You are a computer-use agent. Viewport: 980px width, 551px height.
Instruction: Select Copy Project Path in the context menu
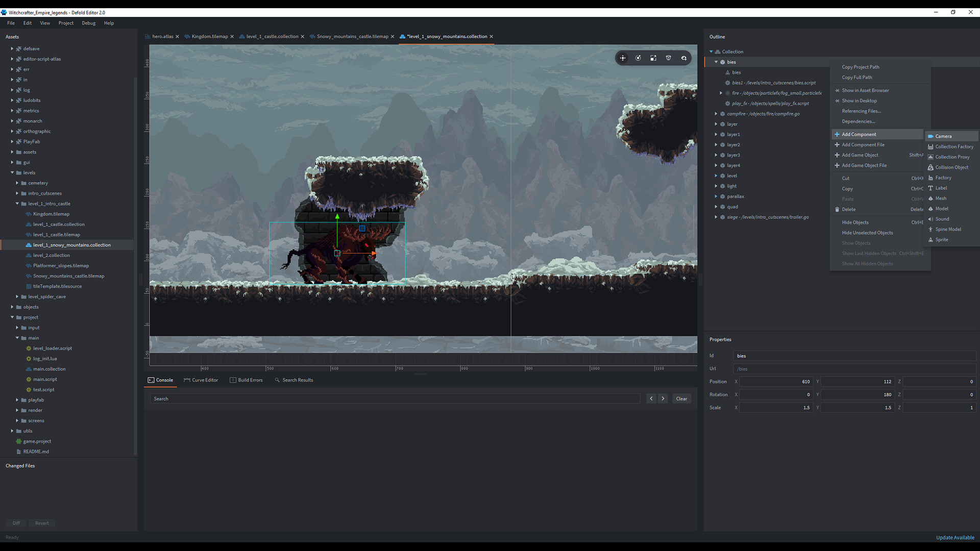[x=861, y=67]
